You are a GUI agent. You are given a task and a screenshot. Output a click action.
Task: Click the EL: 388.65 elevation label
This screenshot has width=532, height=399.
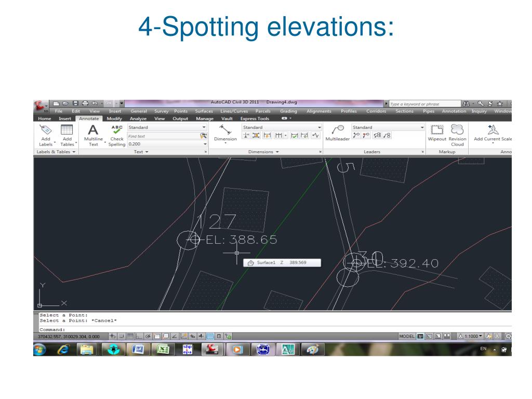[242, 240]
